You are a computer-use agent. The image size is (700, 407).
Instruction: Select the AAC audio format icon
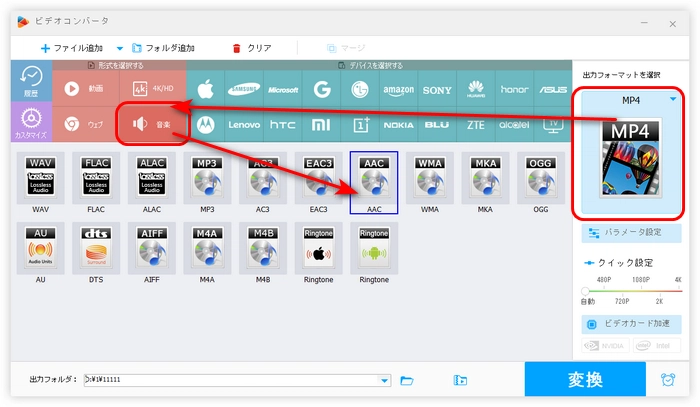pos(374,182)
